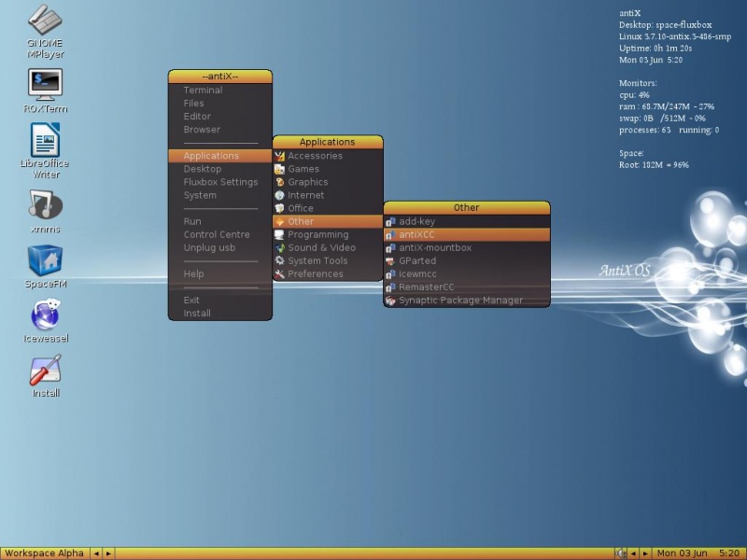Screen dimensions: 747x560
Task: Select antiXCC in the Other menu
Action: [x=467, y=234]
